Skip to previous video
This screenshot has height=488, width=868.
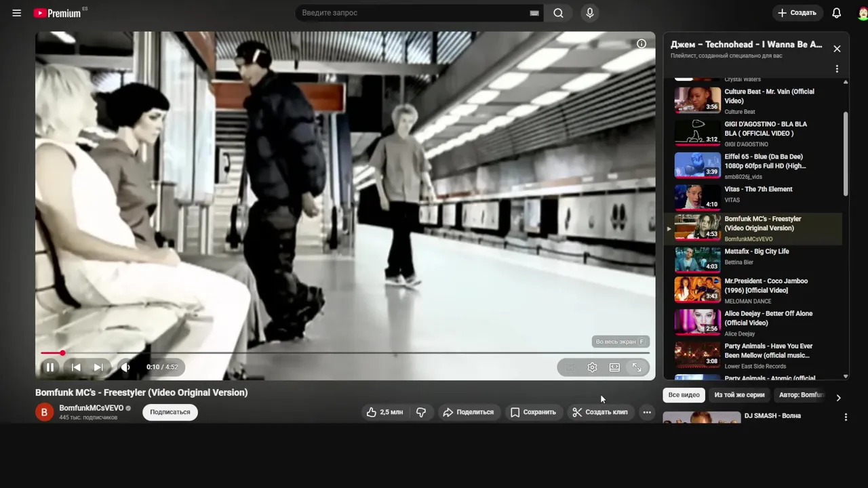(76, 367)
